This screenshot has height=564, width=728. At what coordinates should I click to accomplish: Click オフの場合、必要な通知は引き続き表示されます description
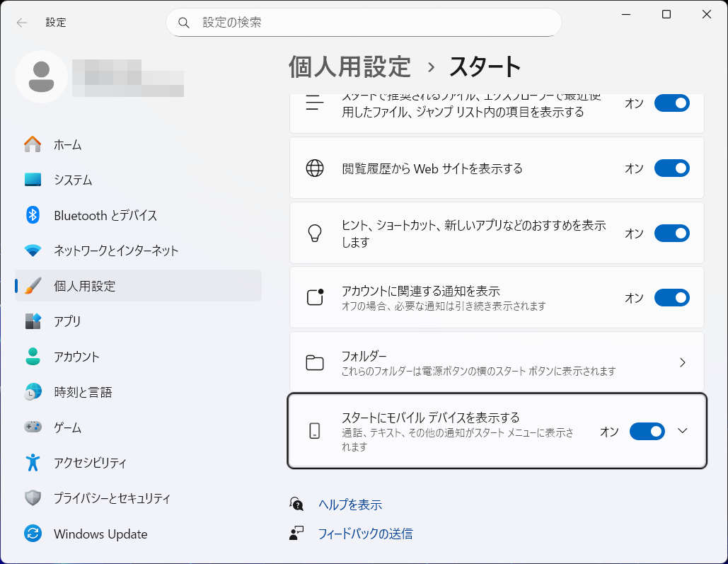[x=444, y=306]
